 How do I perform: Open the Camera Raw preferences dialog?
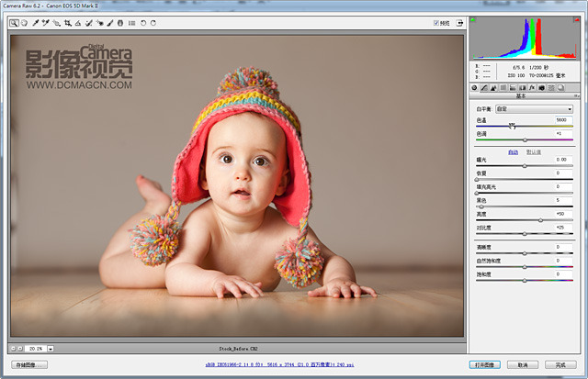tap(131, 23)
